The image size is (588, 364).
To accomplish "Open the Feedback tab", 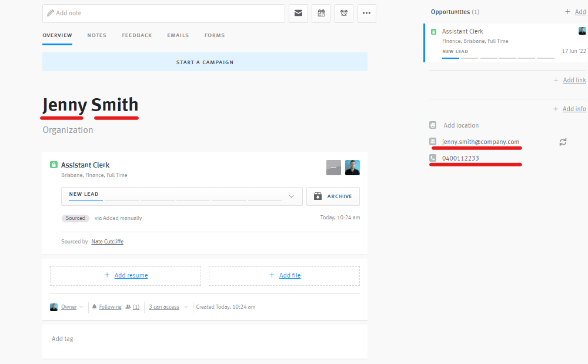I will click(x=137, y=35).
